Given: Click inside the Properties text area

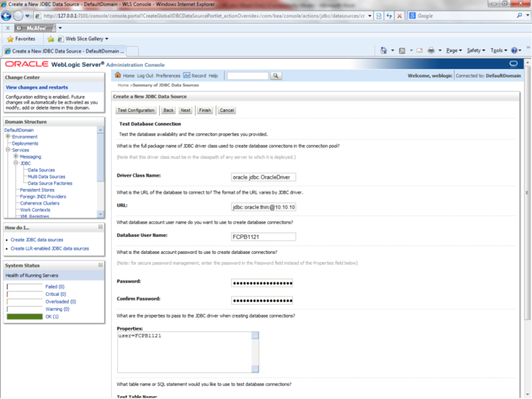Looking at the screenshot, I should tap(184, 352).
